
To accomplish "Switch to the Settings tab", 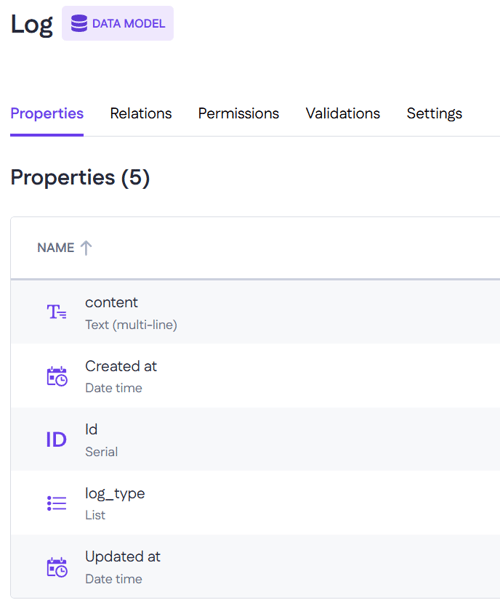I will [434, 113].
